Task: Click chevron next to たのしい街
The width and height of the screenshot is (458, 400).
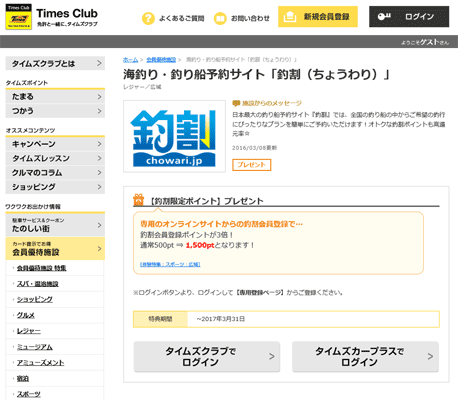Action: point(99,225)
